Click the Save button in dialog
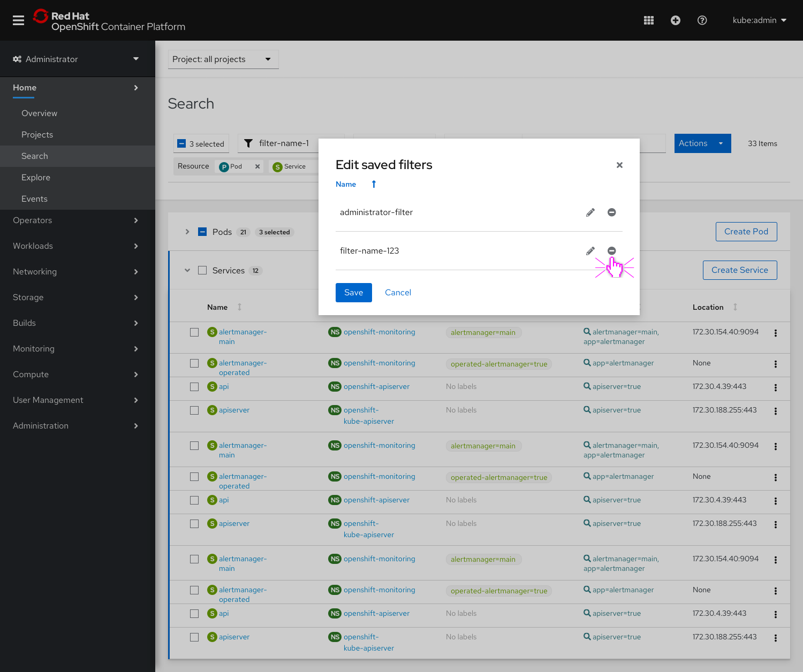The height and width of the screenshot is (672, 803). click(x=354, y=293)
